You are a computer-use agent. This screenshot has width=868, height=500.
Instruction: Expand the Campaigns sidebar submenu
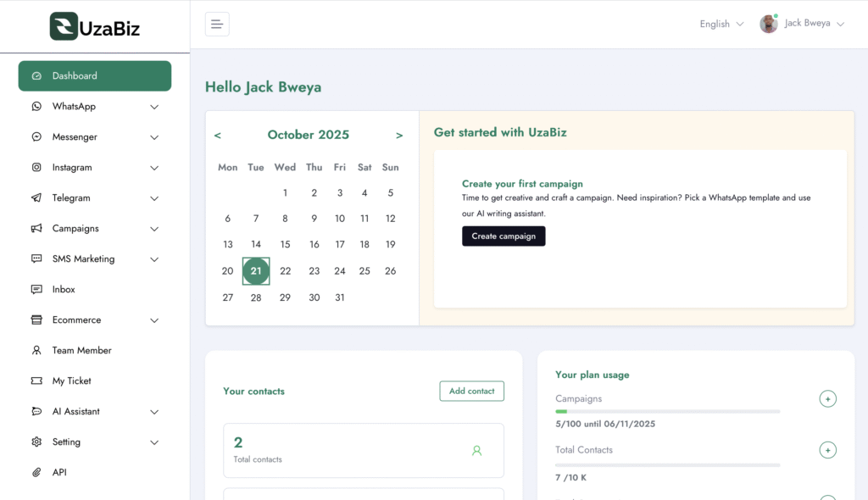pos(154,229)
